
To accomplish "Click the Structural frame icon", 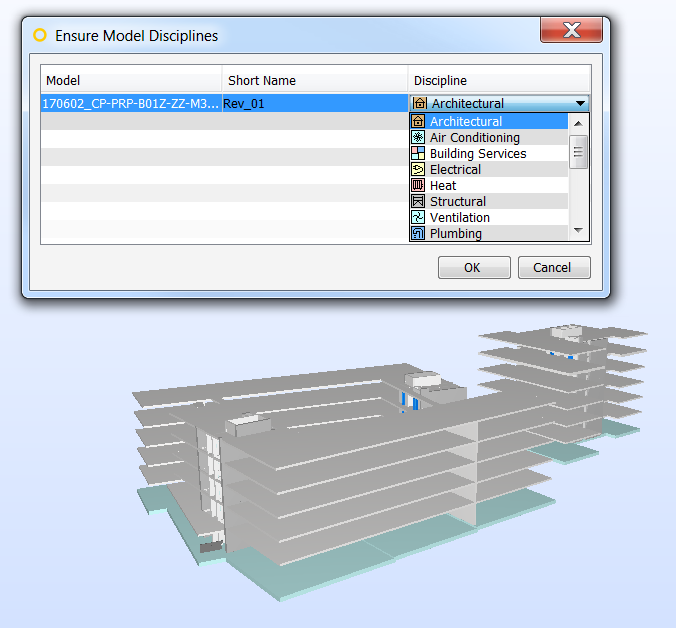I will [x=418, y=201].
